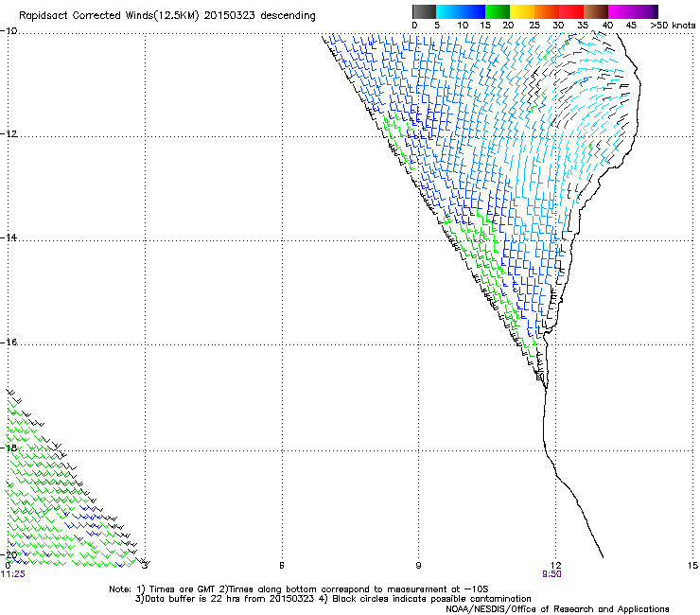Image resolution: width=700 pixels, height=615 pixels.
Task: Select the "20150323" date in the title
Action: pyautogui.click(x=230, y=15)
